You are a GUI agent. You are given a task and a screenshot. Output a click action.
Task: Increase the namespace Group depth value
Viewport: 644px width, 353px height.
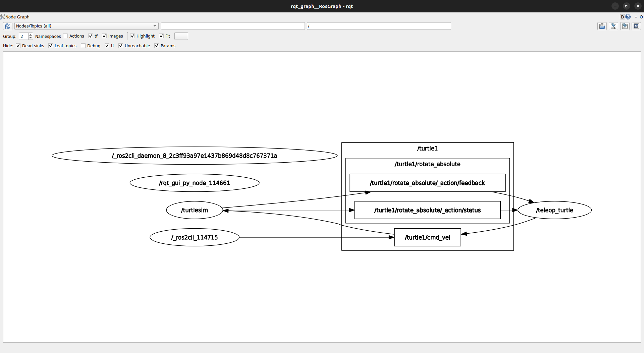31,35
